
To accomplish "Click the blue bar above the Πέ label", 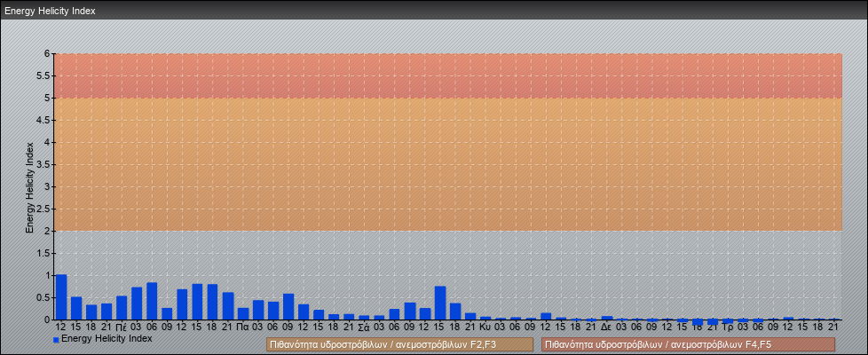I will (x=122, y=308).
